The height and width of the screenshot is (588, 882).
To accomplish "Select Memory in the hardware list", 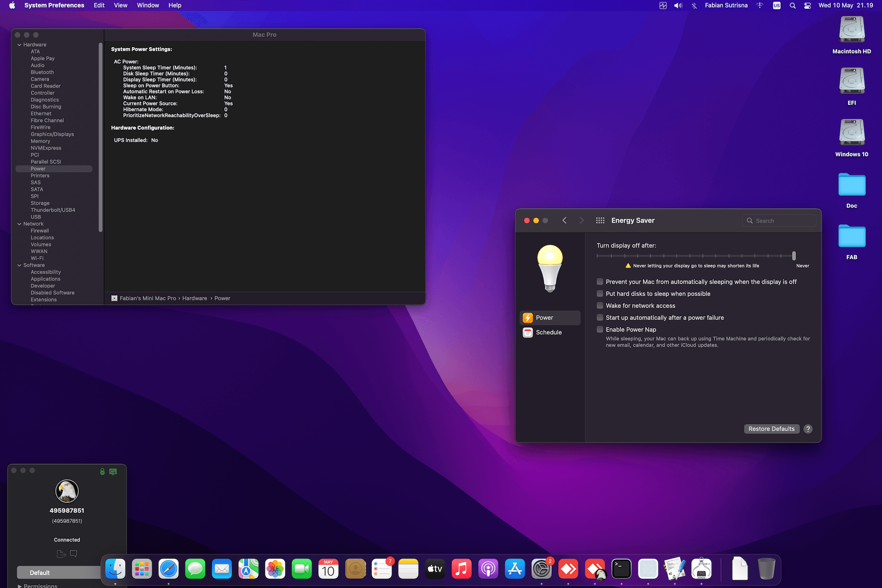I will click(40, 141).
